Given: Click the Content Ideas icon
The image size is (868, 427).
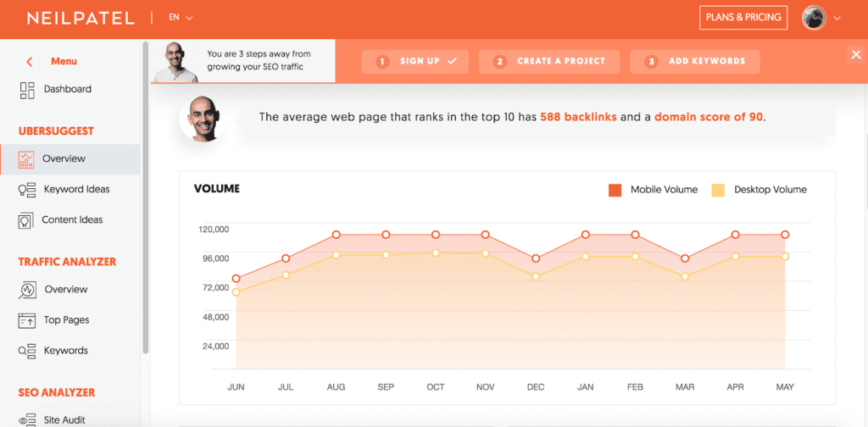Looking at the screenshot, I should click(x=26, y=220).
